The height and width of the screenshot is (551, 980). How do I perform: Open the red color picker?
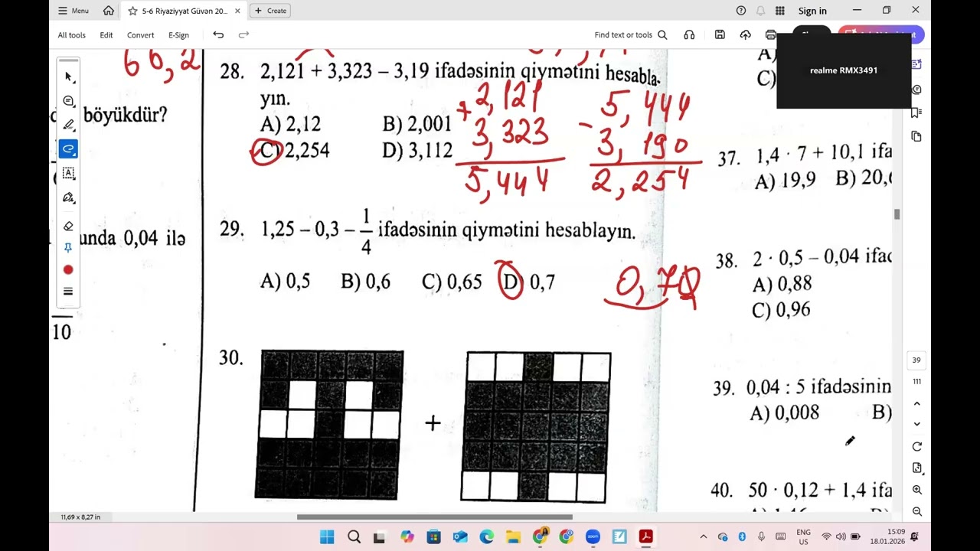coord(68,269)
